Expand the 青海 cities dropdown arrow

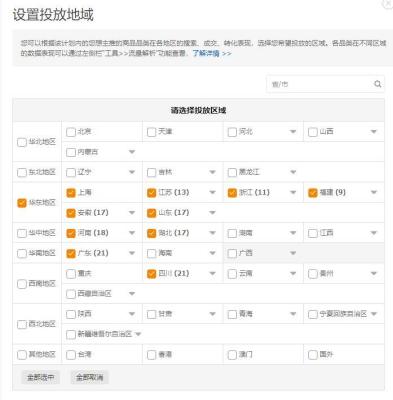tap(293, 314)
